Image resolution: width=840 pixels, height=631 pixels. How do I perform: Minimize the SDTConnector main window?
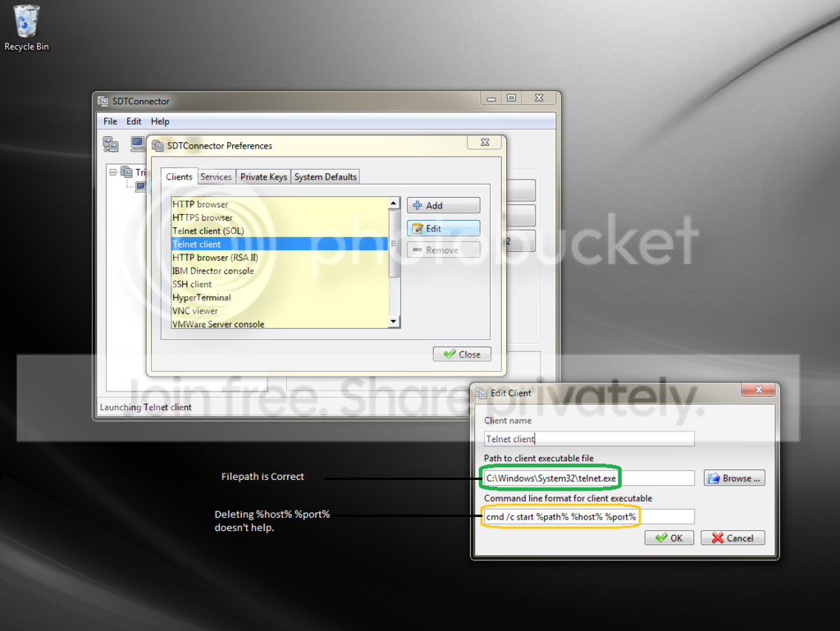coord(491,98)
